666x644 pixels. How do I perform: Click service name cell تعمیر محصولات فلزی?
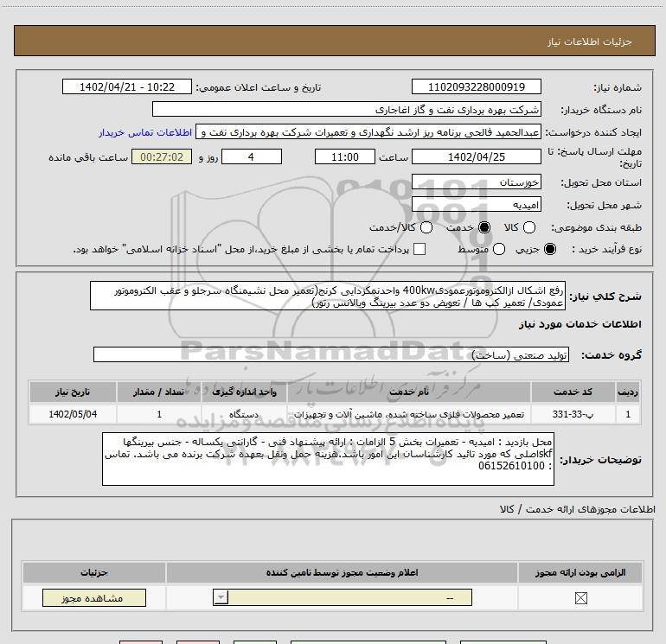point(408,414)
